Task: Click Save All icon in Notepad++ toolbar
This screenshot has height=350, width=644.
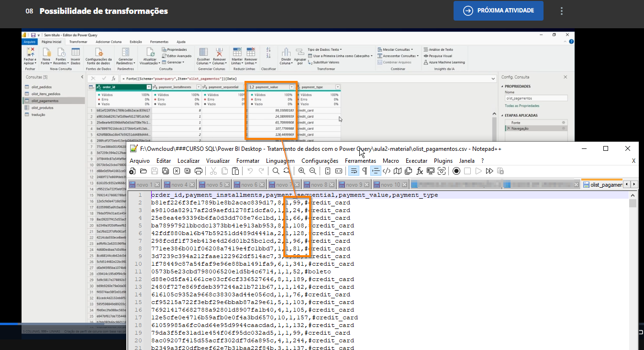Action: click(166, 171)
